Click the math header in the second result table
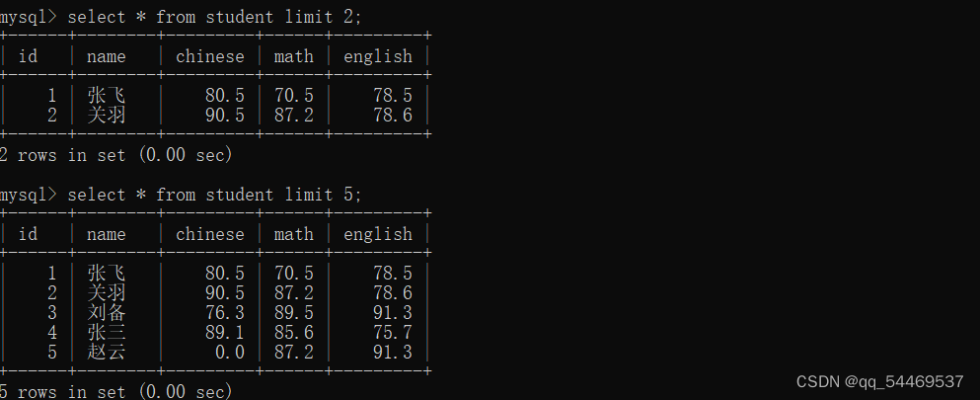 click(x=293, y=234)
